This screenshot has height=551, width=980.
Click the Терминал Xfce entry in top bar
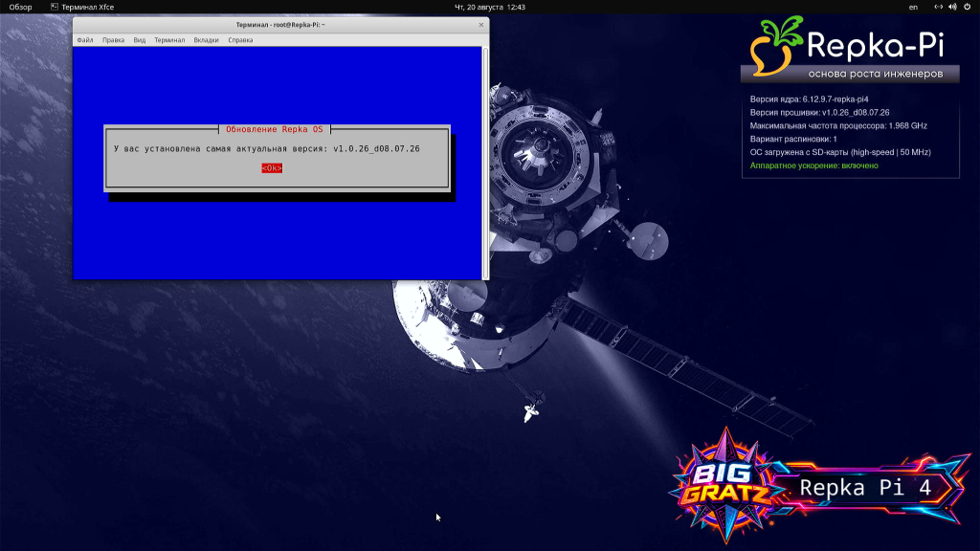tap(82, 7)
